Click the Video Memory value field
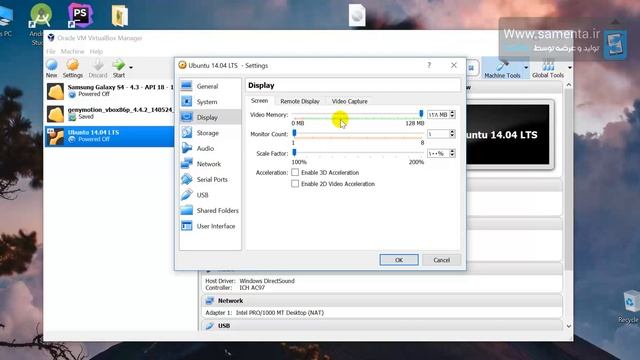The image size is (640, 360). (x=438, y=115)
